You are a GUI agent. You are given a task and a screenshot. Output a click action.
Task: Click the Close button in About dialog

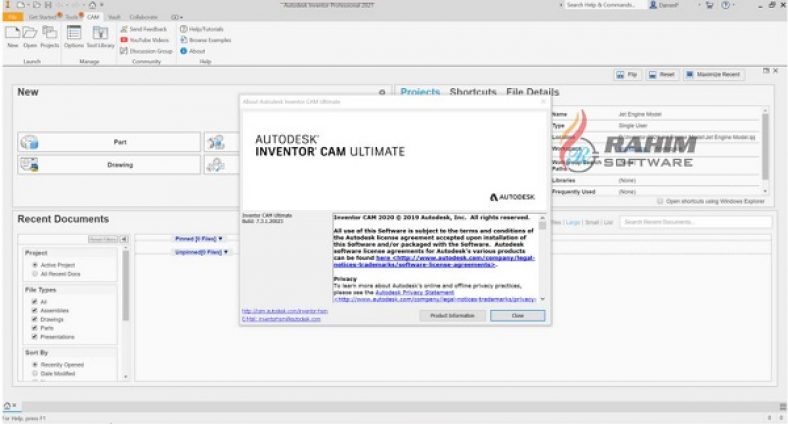(x=518, y=315)
